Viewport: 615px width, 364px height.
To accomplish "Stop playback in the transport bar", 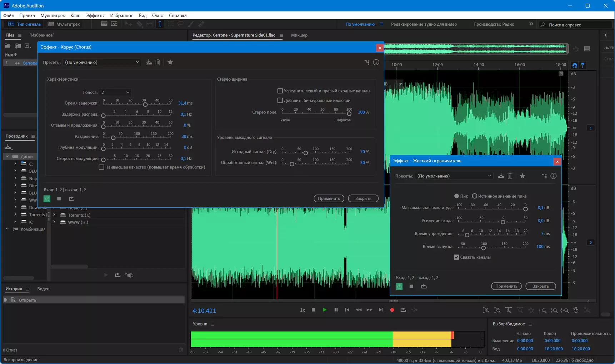I will (314, 310).
